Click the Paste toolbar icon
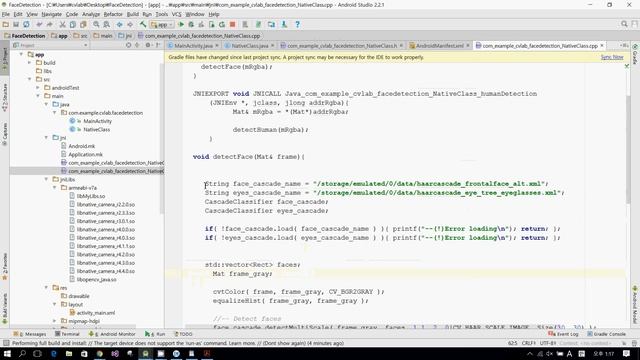 (x=83, y=24)
